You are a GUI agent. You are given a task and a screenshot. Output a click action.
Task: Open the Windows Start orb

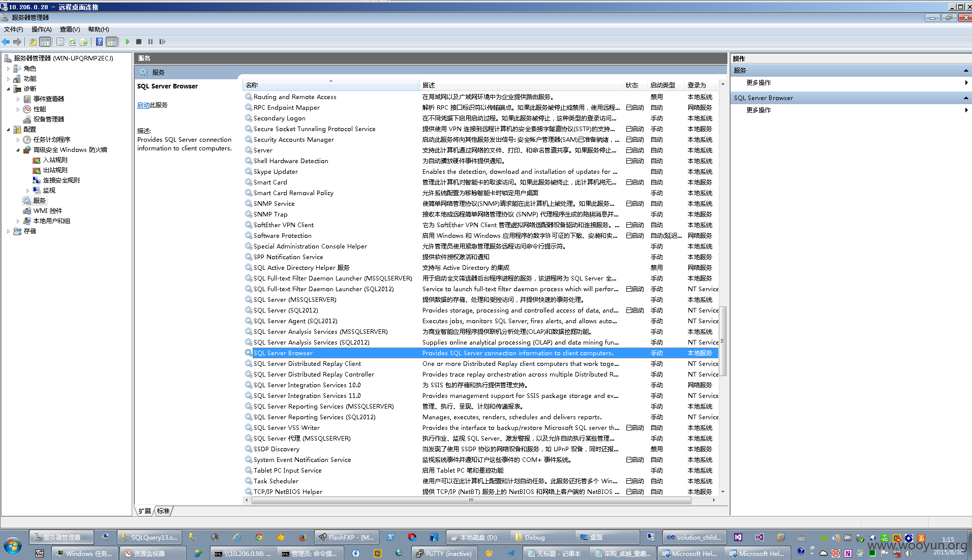click(13, 546)
